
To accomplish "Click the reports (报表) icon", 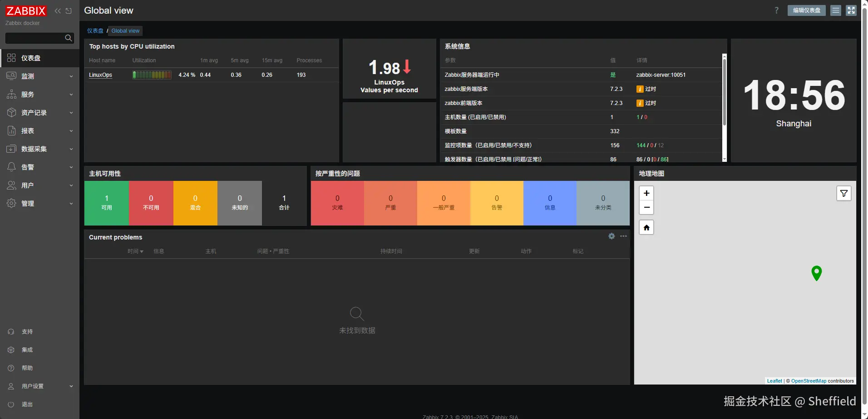I will tap(11, 130).
